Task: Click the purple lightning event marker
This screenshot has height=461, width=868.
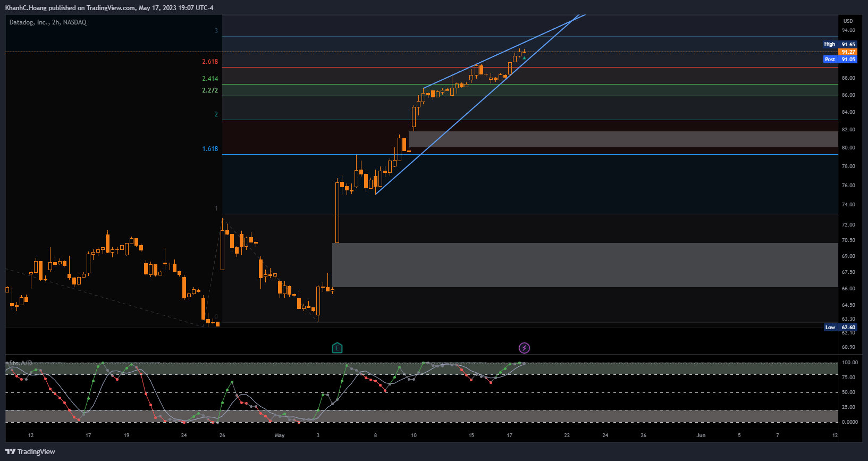Action: (524, 348)
